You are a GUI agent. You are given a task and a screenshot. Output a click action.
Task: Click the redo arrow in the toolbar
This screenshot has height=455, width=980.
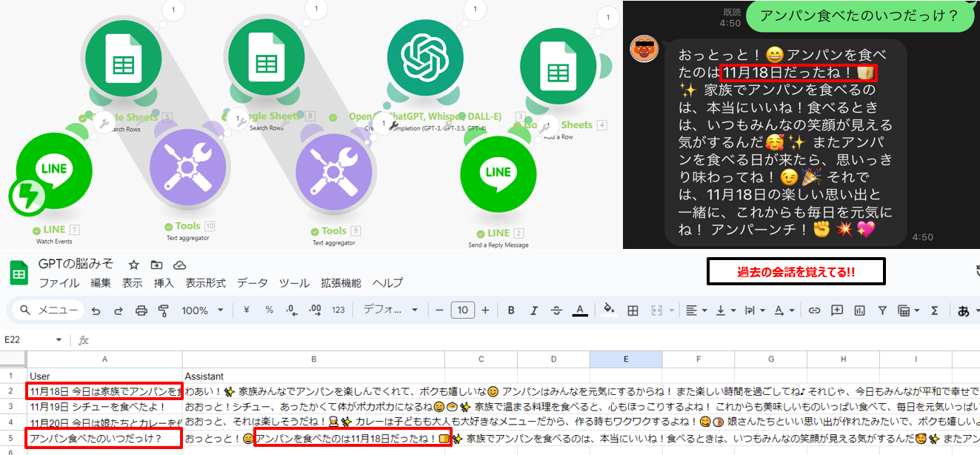pyautogui.click(x=119, y=310)
